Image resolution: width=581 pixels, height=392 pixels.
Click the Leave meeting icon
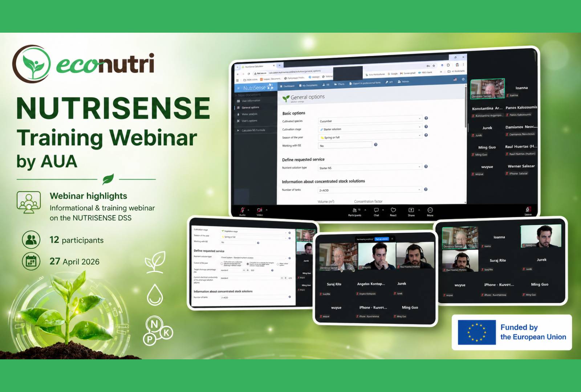click(x=528, y=209)
